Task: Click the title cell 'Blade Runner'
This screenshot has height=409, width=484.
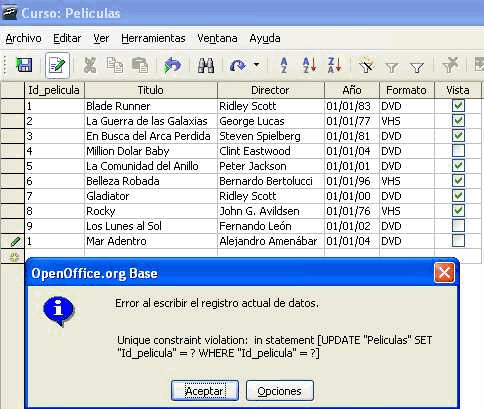Action: click(151, 106)
